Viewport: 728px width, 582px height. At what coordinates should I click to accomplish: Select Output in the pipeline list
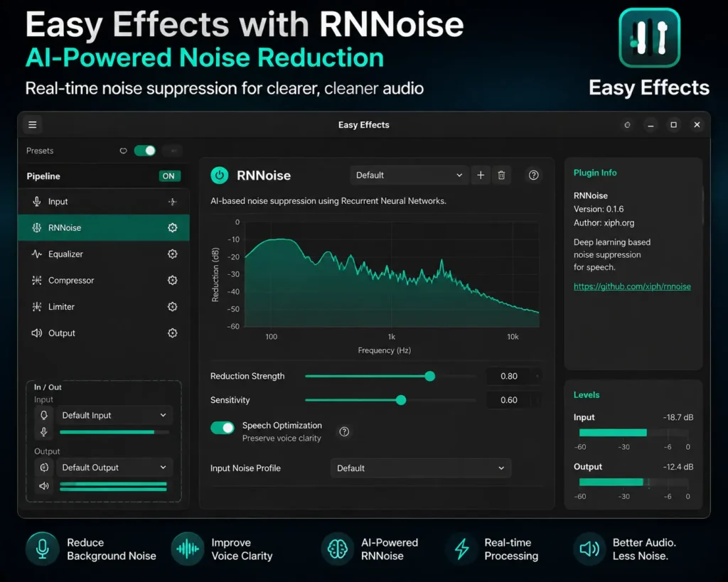coord(104,333)
